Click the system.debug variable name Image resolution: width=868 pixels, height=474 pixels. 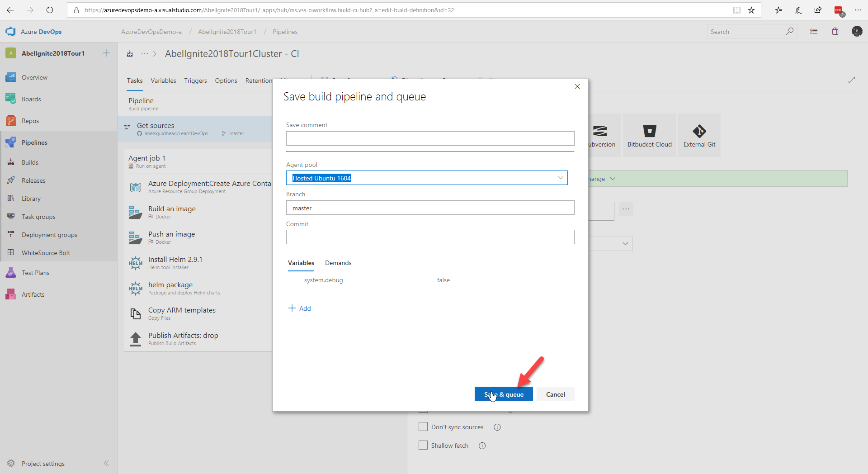click(x=323, y=280)
